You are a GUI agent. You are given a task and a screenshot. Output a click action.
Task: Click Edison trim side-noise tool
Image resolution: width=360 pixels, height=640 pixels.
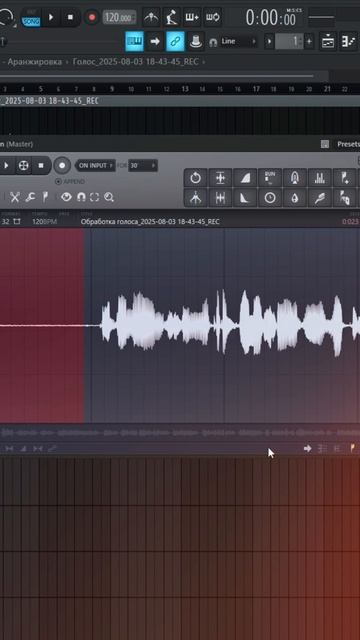click(220, 198)
